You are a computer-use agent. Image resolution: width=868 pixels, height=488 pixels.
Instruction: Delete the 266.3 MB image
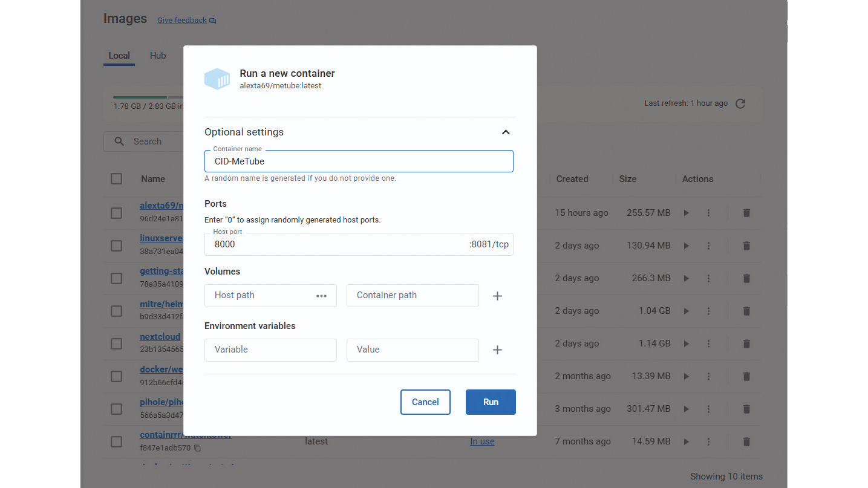click(x=746, y=278)
